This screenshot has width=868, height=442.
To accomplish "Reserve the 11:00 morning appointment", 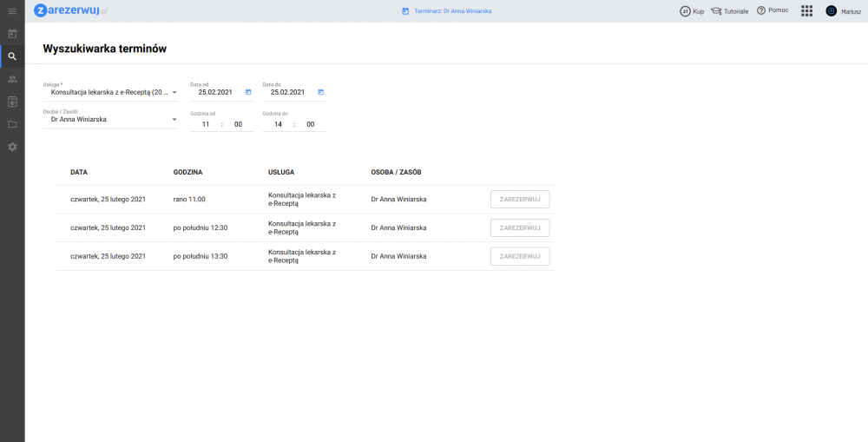I will click(x=520, y=200).
